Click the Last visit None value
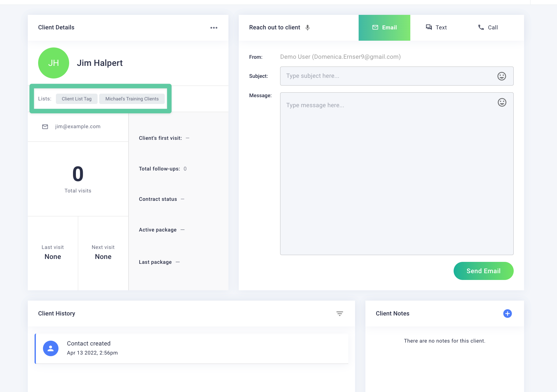 [53, 257]
